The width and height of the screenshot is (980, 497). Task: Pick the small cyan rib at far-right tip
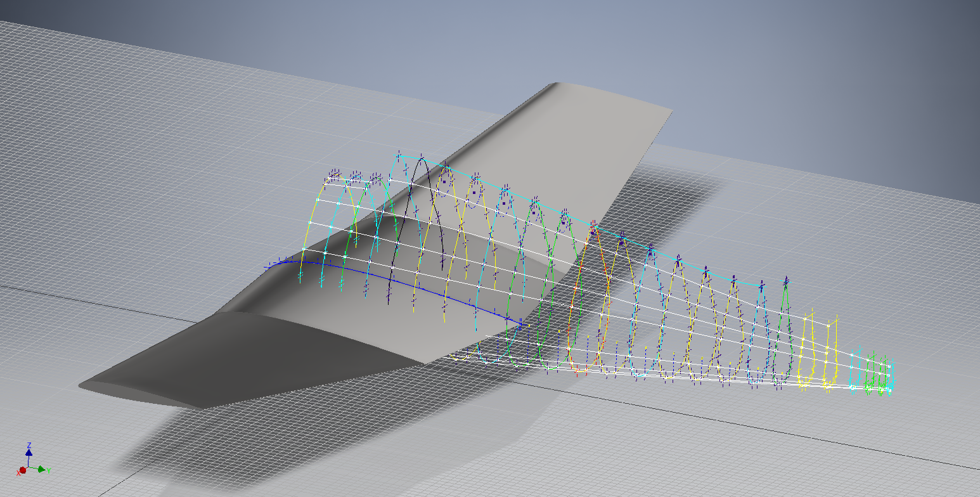pos(861,368)
